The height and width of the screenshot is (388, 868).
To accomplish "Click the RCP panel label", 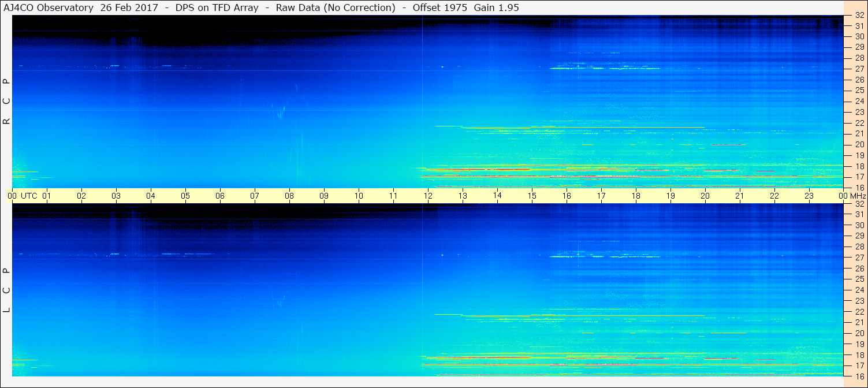I will pos(7,102).
